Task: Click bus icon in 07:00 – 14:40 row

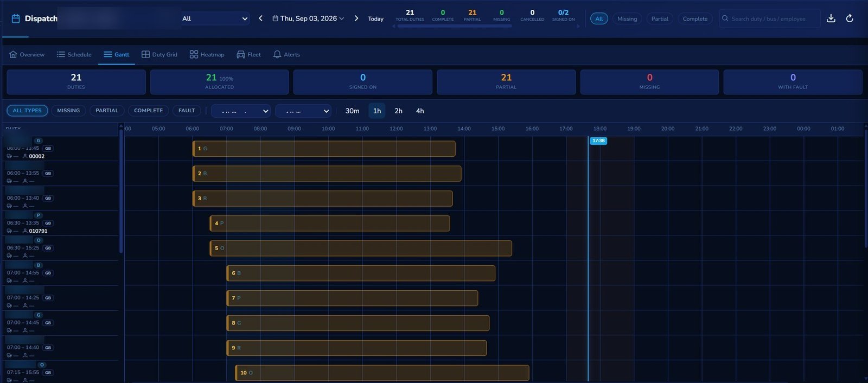Action: (x=9, y=356)
